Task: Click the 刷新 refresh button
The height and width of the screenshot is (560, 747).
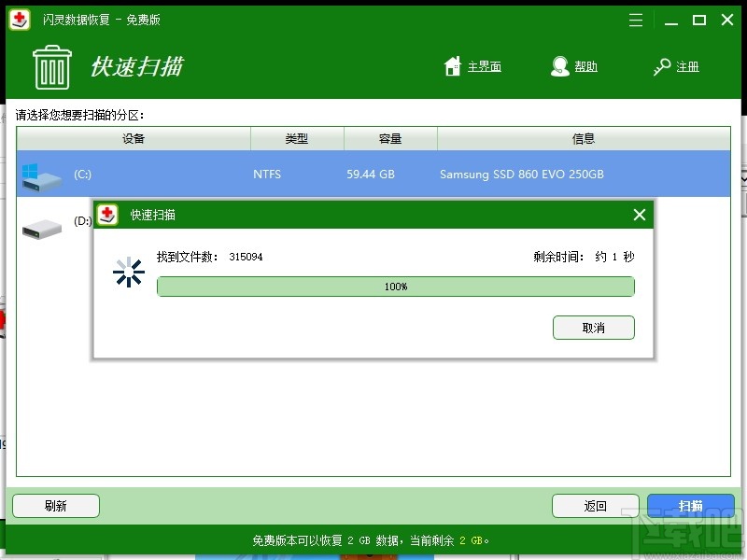Action: [x=56, y=506]
